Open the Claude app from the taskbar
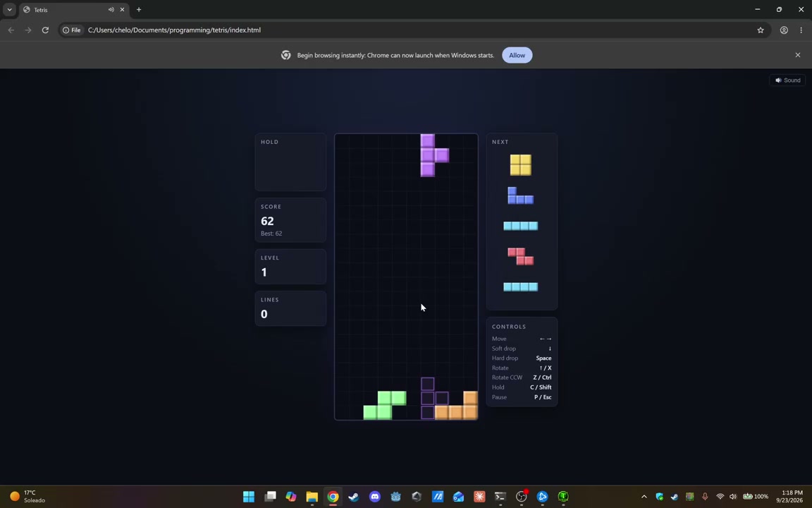The image size is (812, 508). click(x=479, y=497)
